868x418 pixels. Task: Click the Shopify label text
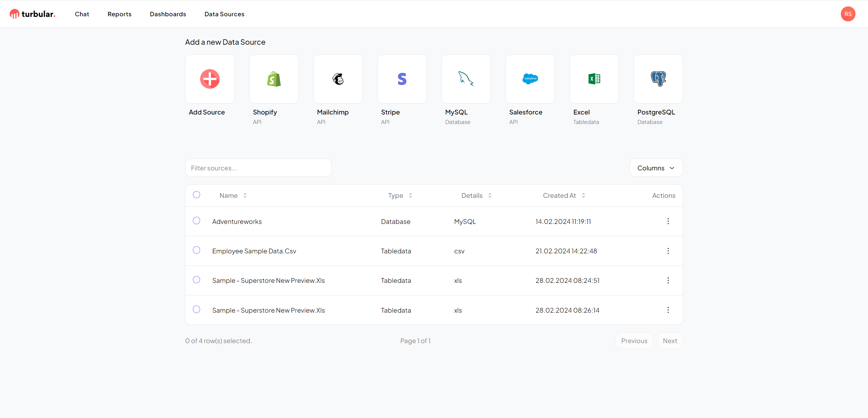(x=265, y=112)
